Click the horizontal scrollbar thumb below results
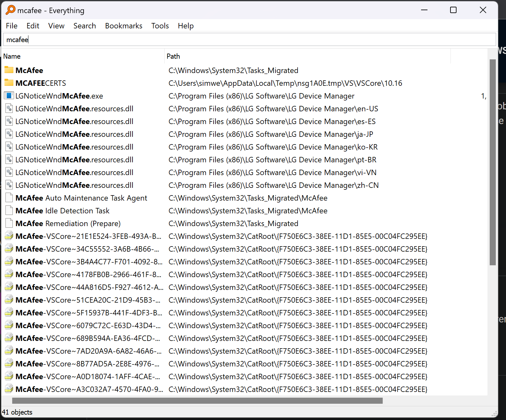The height and width of the screenshot is (420, 506). tap(197, 401)
